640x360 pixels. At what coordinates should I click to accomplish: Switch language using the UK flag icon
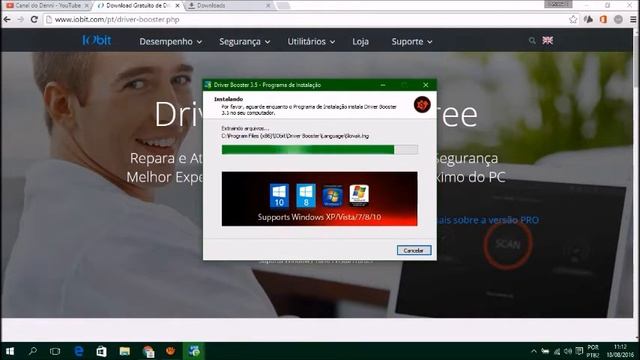(x=547, y=40)
